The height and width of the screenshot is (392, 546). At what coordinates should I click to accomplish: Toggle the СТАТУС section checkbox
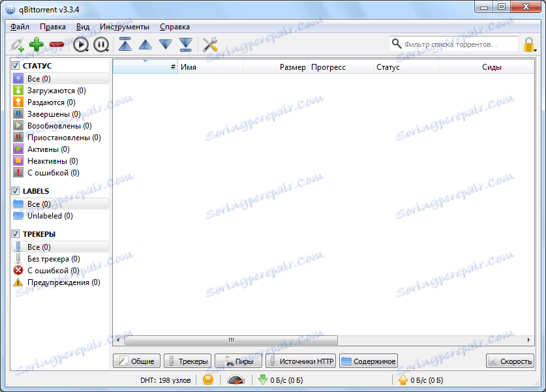15,65
